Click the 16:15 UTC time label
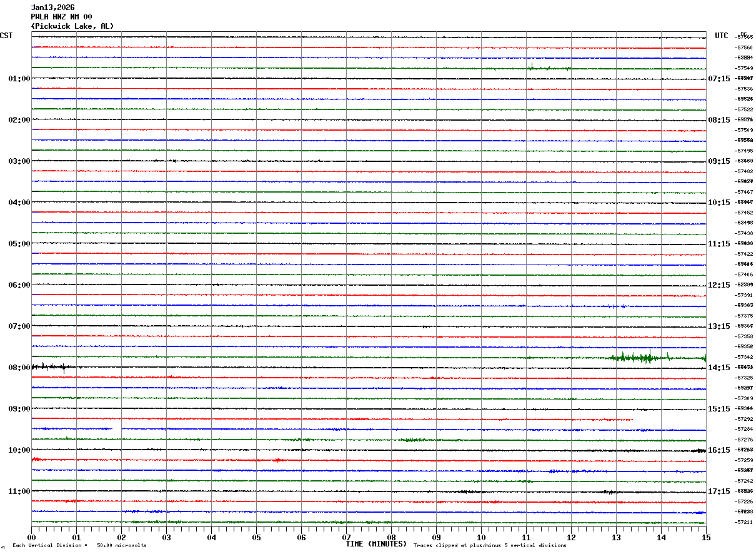This screenshot has height=554, width=756. [x=719, y=450]
